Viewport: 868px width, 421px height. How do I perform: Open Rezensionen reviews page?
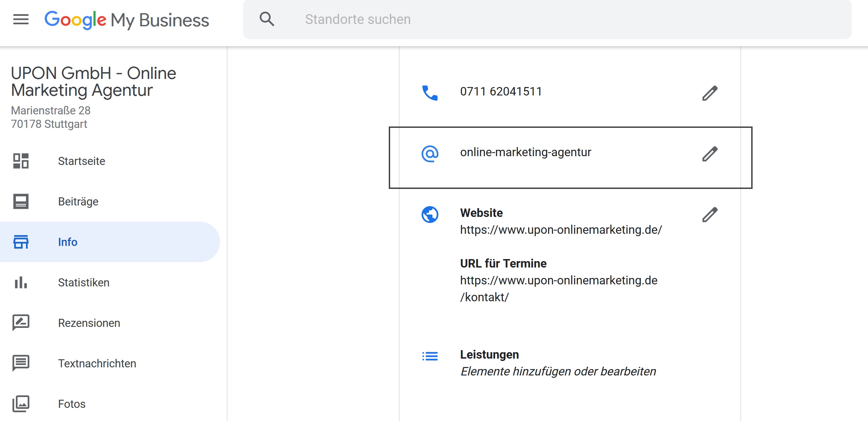[89, 323]
